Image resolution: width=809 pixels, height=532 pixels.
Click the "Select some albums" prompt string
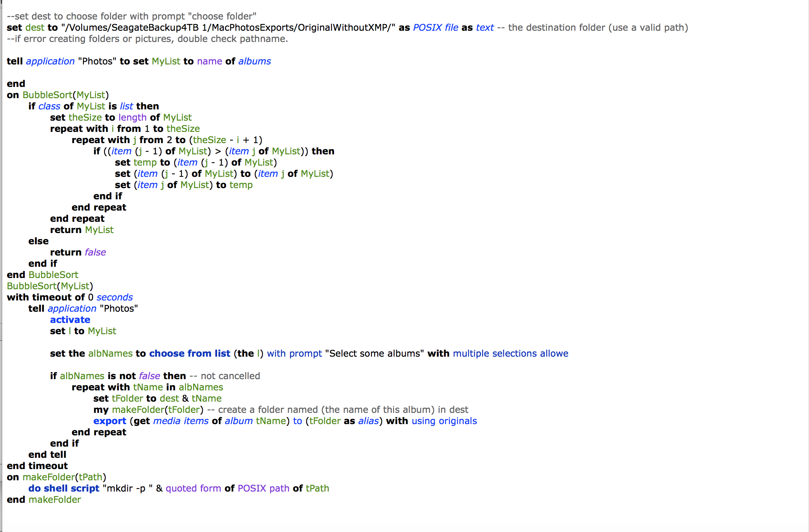tap(374, 353)
